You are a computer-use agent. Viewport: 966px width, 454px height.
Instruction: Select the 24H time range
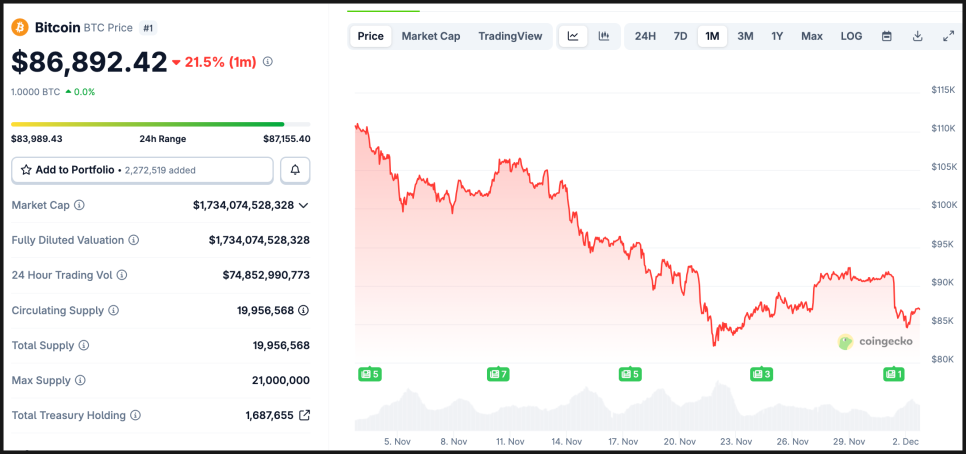[x=645, y=36]
